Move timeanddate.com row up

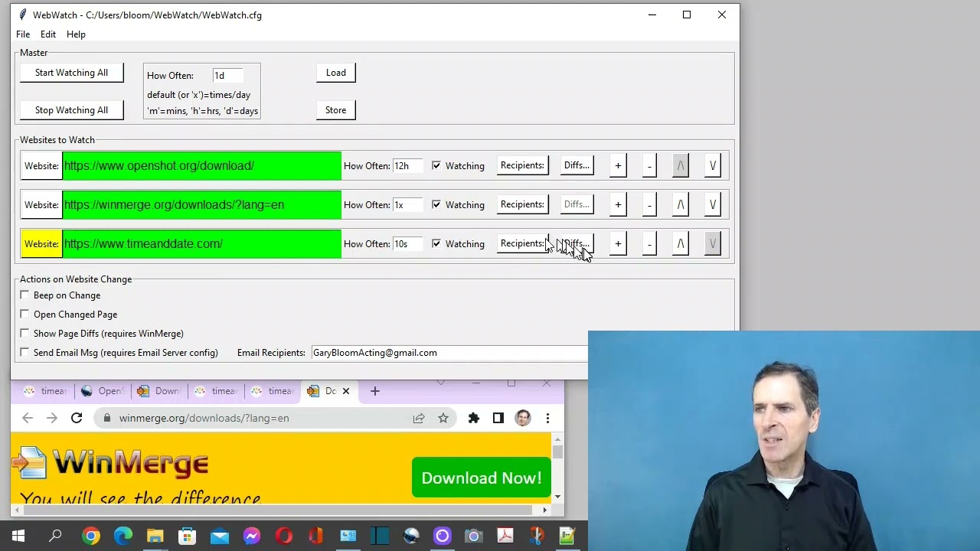pyautogui.click(x=681, y=243)
